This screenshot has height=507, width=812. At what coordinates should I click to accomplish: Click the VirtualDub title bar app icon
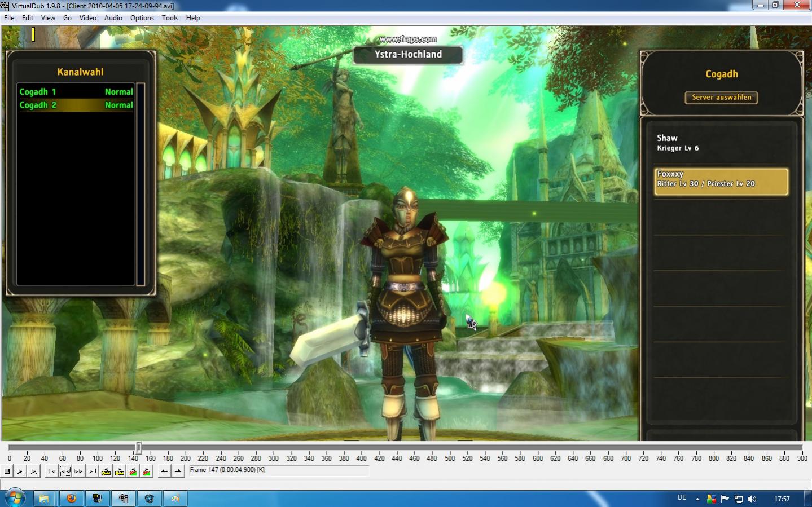pos(5,6)
